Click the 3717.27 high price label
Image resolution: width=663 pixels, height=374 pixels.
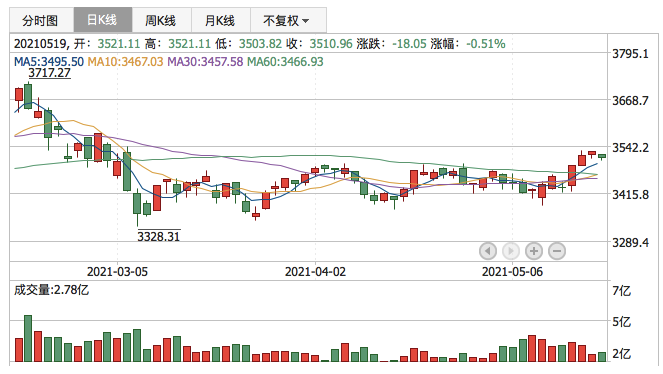click(49, 73)
